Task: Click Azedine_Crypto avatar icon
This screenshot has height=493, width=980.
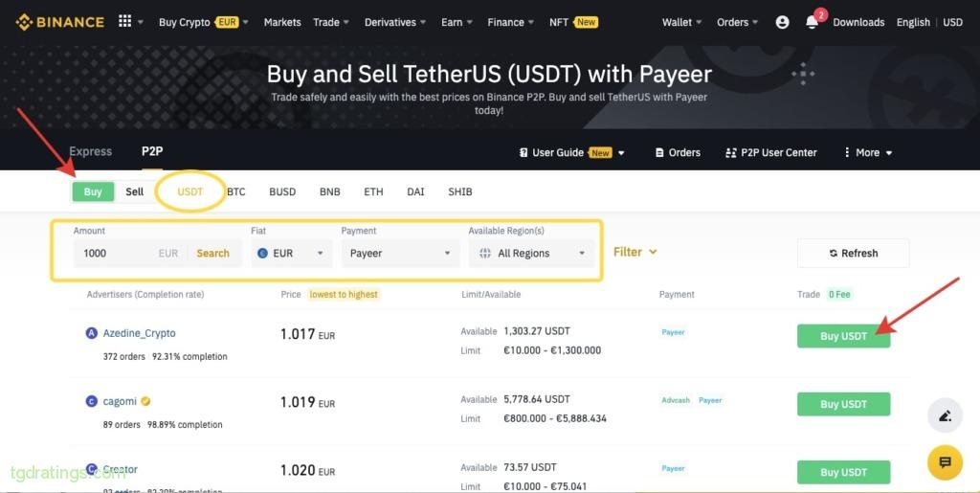Action: [91, 333]
